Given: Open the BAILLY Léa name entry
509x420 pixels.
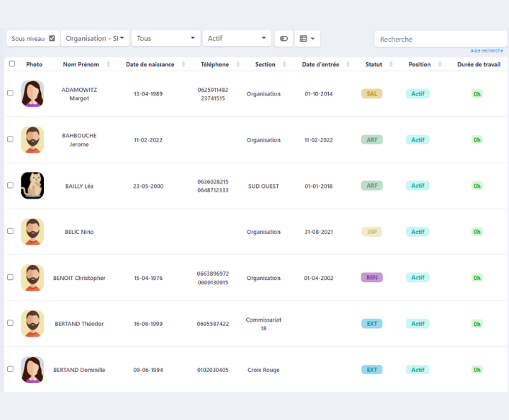Looking at the screenshot, I should coord(79,186).
